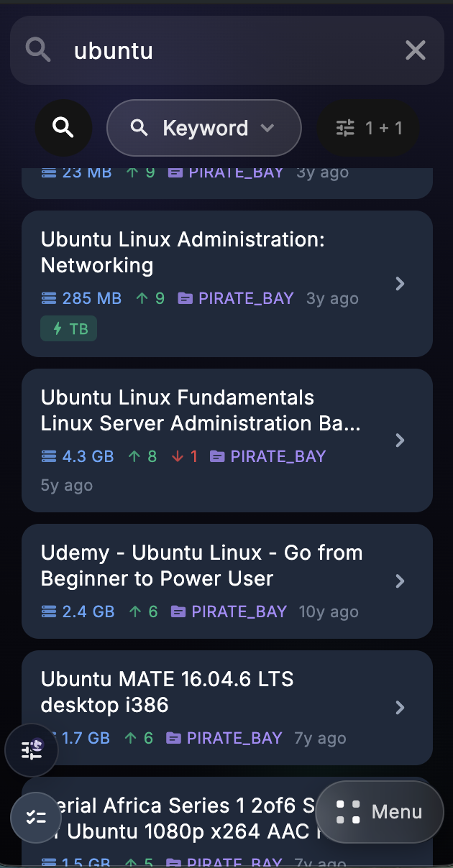The image size is (453, 868).
Task: Open the Keyword search type dropdown
Action: click(x=203, y=128)
